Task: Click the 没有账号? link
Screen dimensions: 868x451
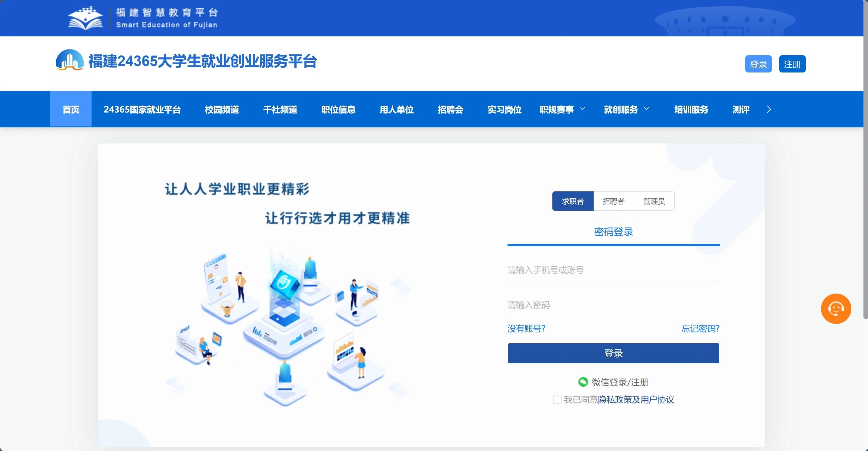Action: click(526, 328)
